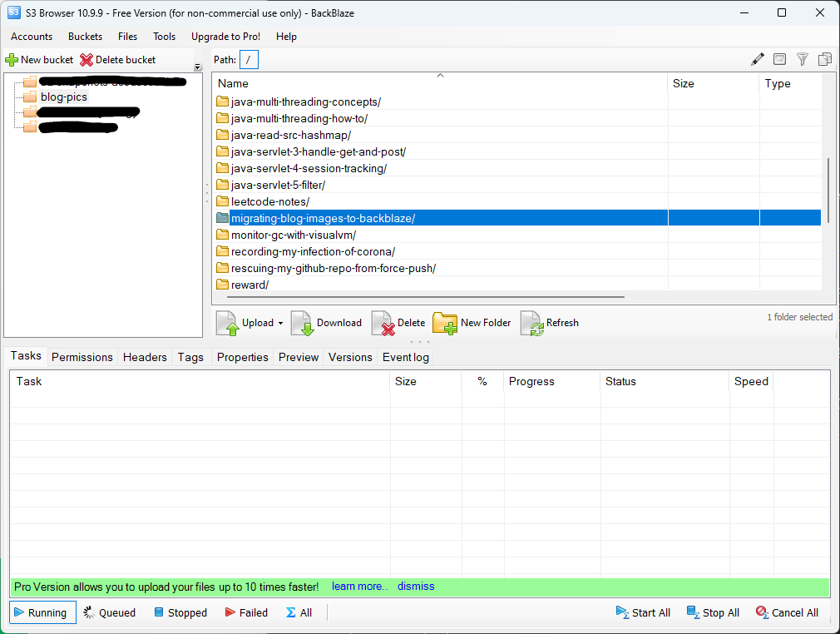Refresh the file list
This screenshot has height=634, width=840.
click(532, 323)
